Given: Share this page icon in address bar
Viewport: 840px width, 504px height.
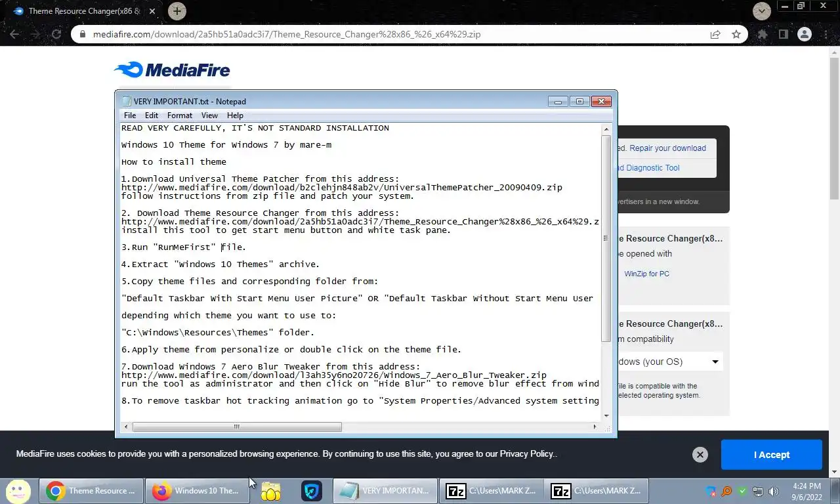Looking at the screenshot, I should [715, 34].
